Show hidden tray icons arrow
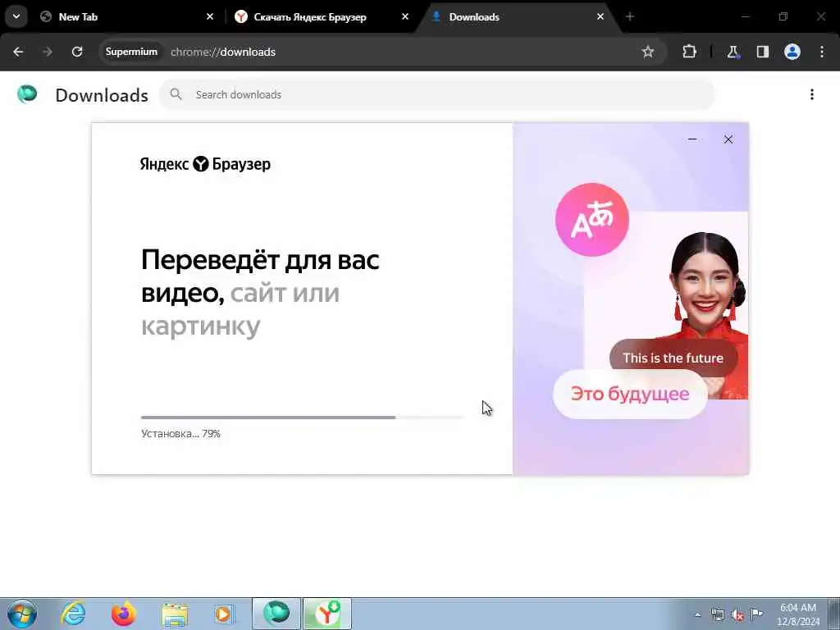 click(x=697, y=614)
